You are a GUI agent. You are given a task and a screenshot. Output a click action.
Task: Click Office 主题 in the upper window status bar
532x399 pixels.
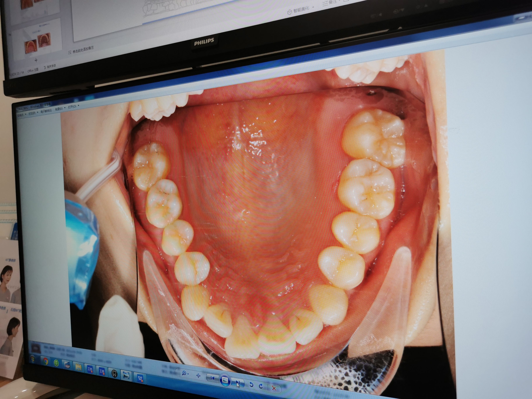tap(33, 70)
